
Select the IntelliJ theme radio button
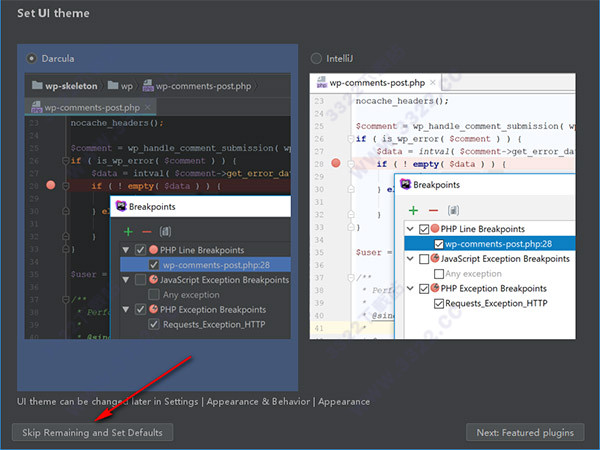pyautogui.click(x=316, y=59)
